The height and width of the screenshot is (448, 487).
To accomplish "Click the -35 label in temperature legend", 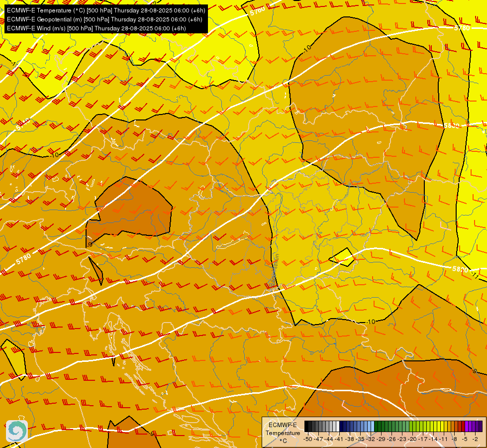I will point(360,439).
